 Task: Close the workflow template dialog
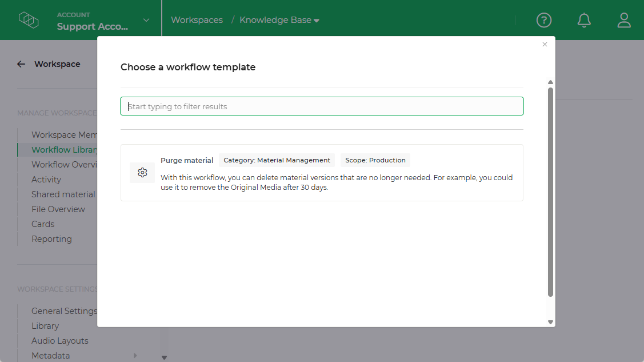(x=545, y=45)
